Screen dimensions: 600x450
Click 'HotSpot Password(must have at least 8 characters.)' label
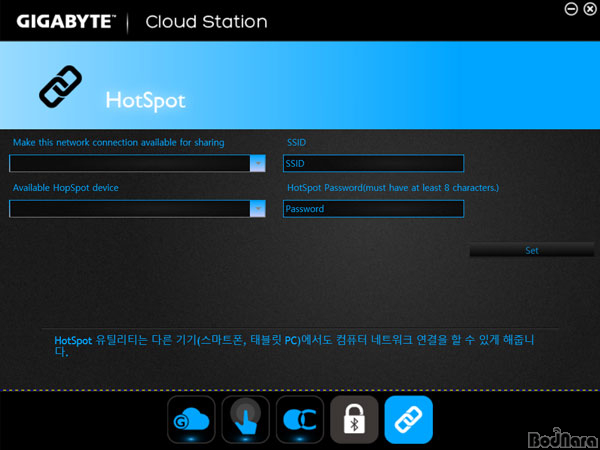(x=393, y=188)
